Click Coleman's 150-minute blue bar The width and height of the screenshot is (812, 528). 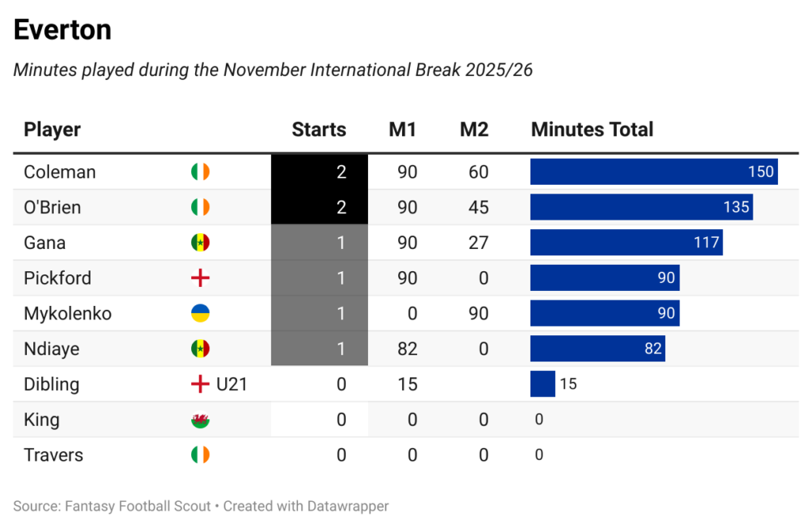click(x=653, y=172)
